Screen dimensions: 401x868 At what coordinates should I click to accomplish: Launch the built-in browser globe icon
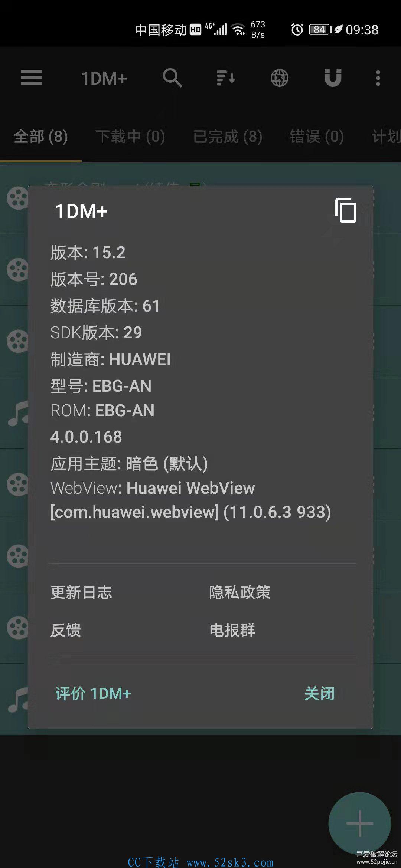(x=279, y=78)
